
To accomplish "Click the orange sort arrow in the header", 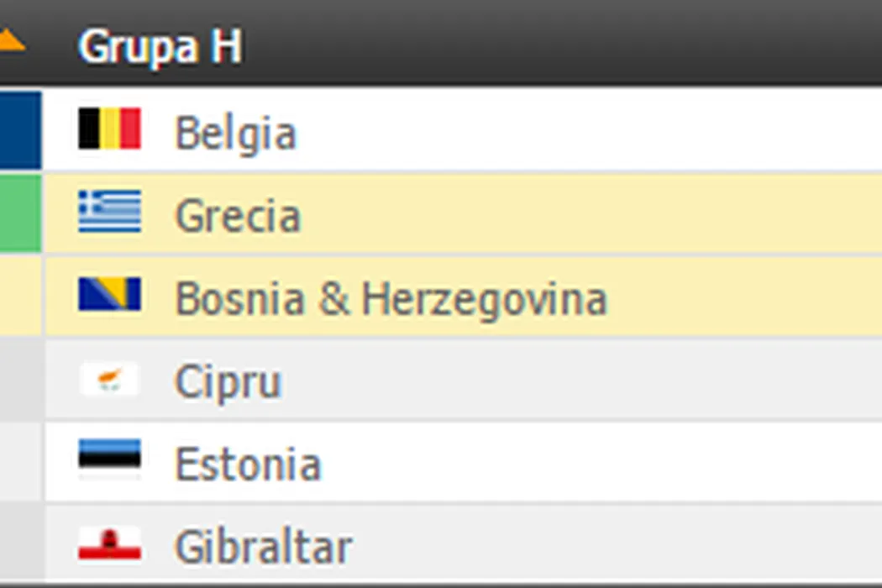I will [10, 39].
